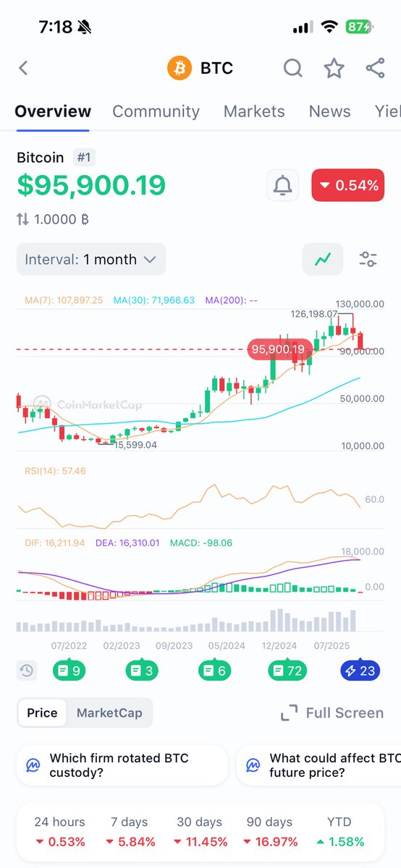The height and width of the screenshot is (868, 401).
Task: Switch to the Community tab
Action: 156,111
